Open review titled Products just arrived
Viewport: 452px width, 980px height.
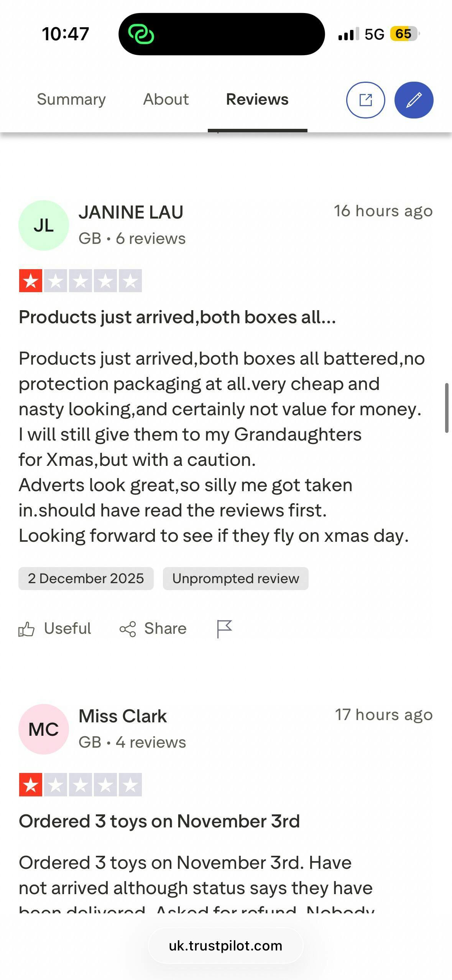coord(177,317)
